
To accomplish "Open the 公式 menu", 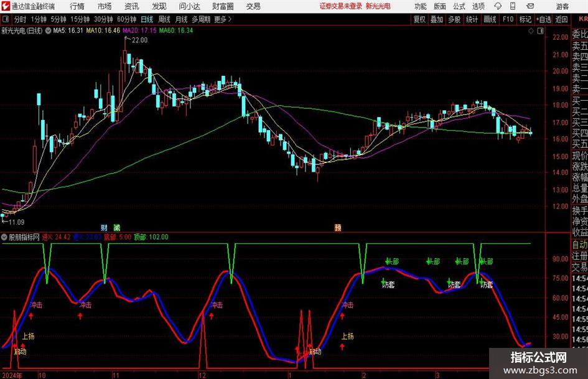I will [459, 6].
